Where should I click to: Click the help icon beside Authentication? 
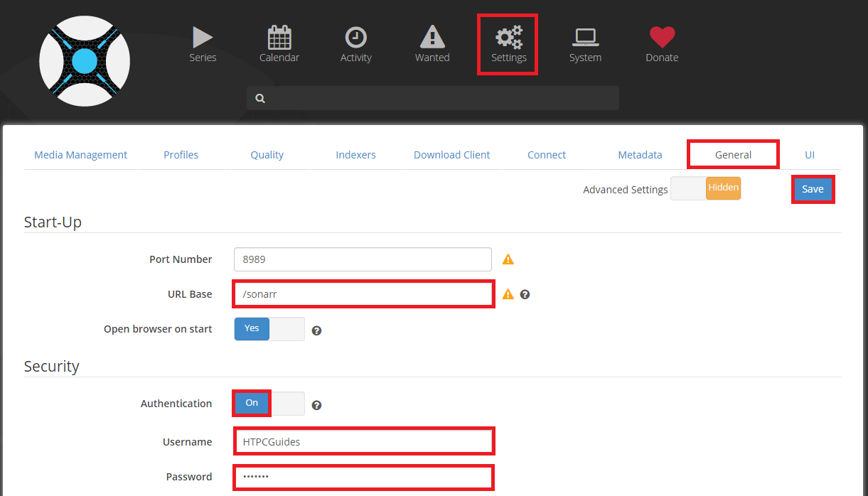[x=317, y=405]
